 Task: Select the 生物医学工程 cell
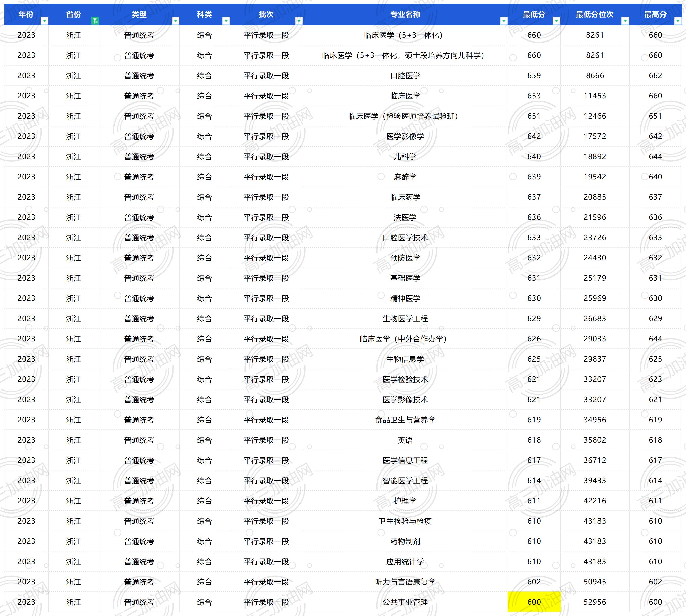[x=405, y=318]
